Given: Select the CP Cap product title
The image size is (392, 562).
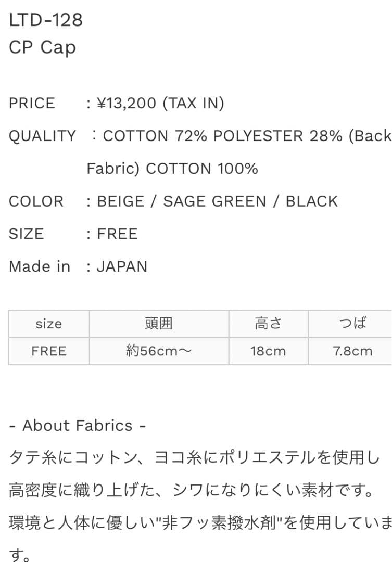Looking at the screenshot, I should click(x=43, y=47).
